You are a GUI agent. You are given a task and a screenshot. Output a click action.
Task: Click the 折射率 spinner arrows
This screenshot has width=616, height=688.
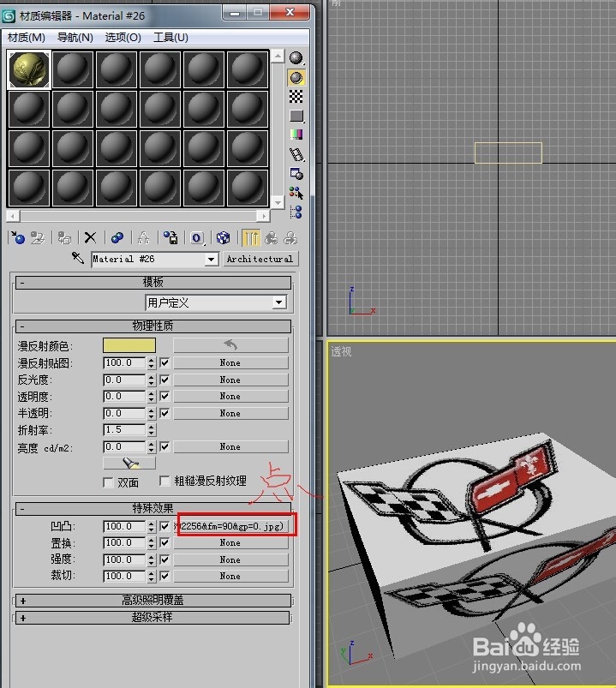(152, 429)
